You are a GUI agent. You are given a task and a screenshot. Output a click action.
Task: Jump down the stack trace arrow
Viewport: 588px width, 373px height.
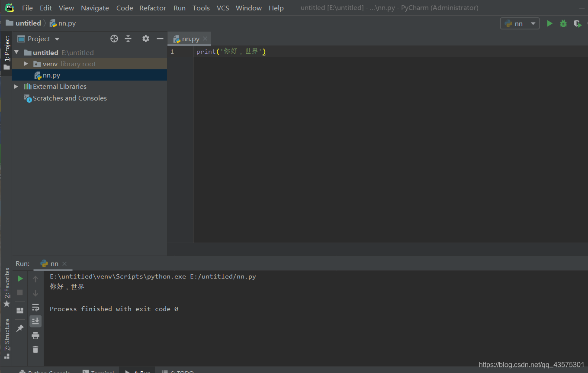point(35,293)
